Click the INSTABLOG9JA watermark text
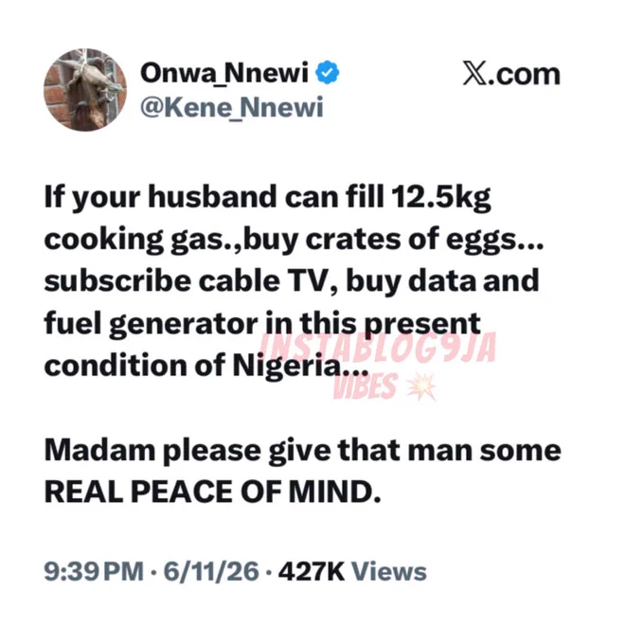This screenshot has height=644, width=644. [x=378, y=349]
